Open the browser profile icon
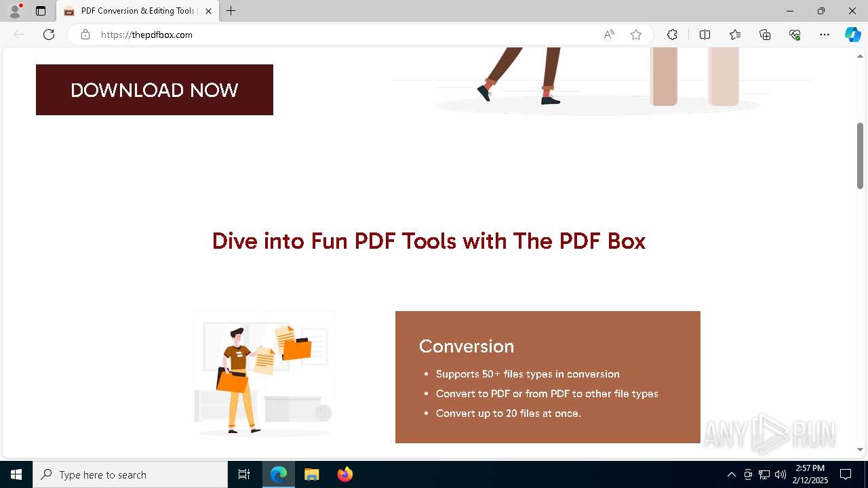This screenshot has height=488, width=868. click(x=15, y=11)
